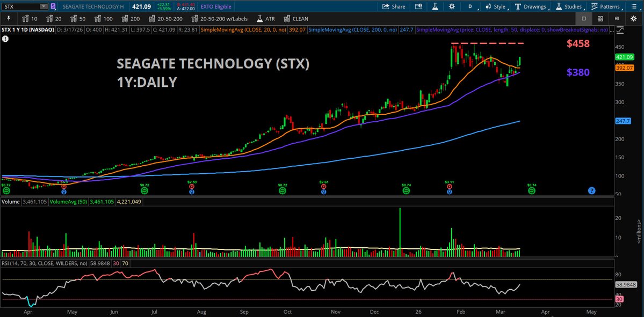The height and width of the screenshot is (317, 644).
Task: Apply the 200 study set
Action: click(131, 18)
